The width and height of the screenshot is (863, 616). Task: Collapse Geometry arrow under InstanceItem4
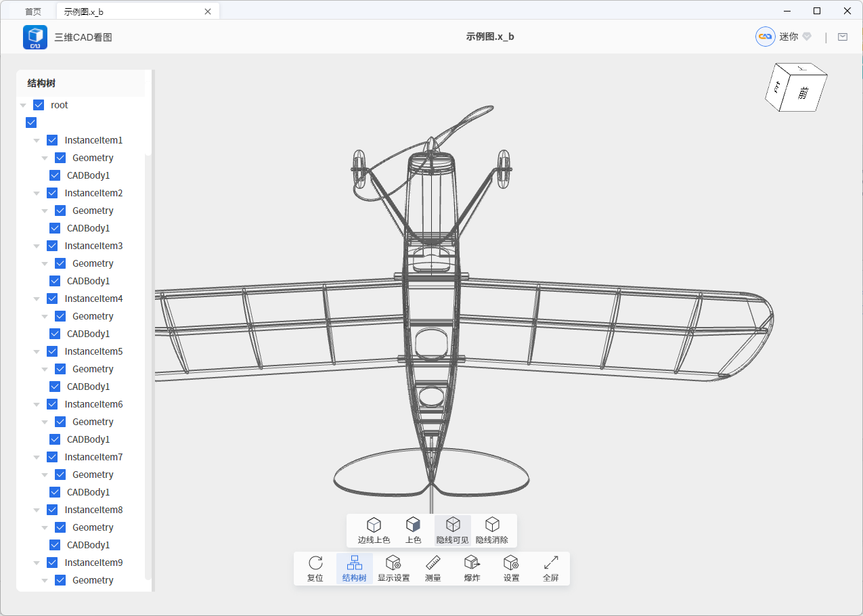click(x=45, y=317)
